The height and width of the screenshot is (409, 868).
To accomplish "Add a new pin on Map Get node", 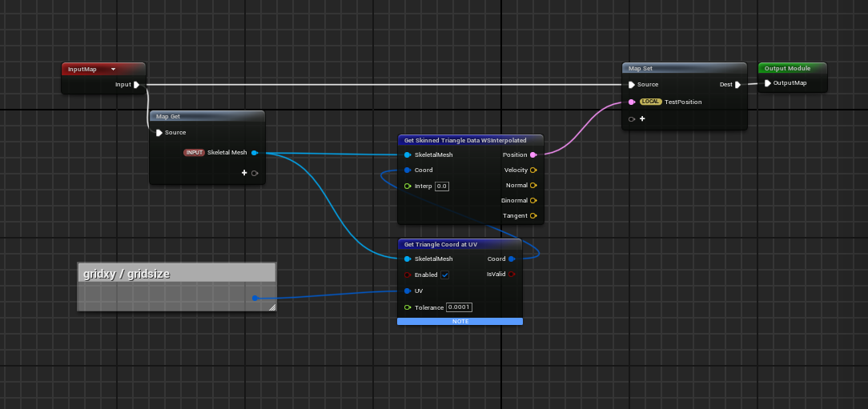I will coord(245,173).
